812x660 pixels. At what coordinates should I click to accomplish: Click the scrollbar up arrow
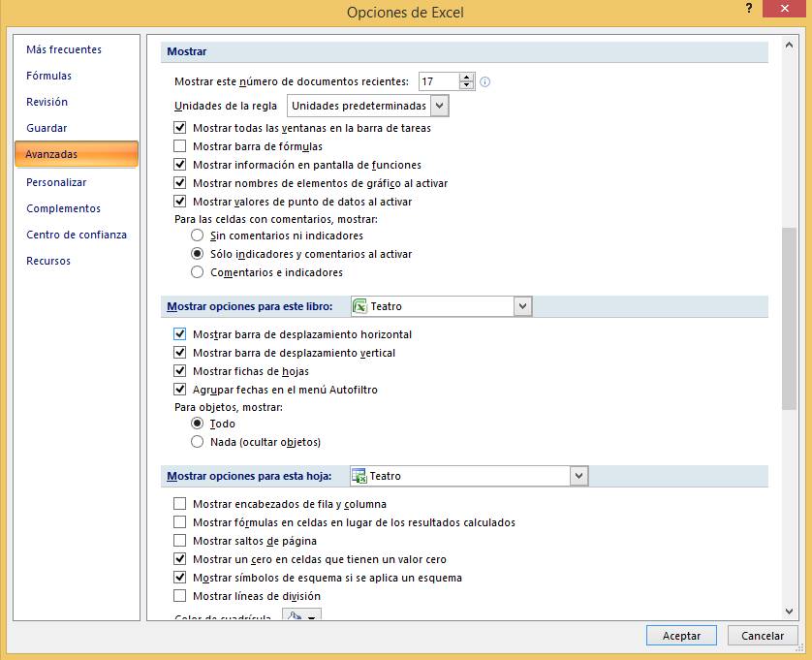[789, 46]
